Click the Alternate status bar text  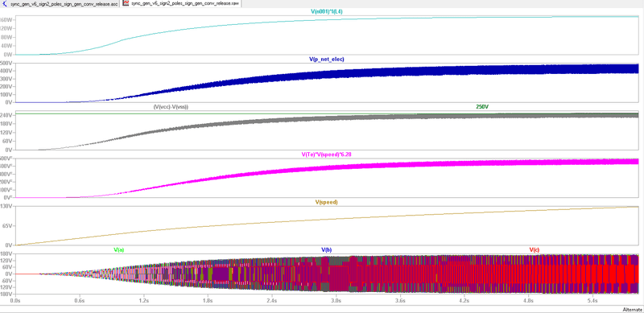pyautogui.click(x=632, y=309)
